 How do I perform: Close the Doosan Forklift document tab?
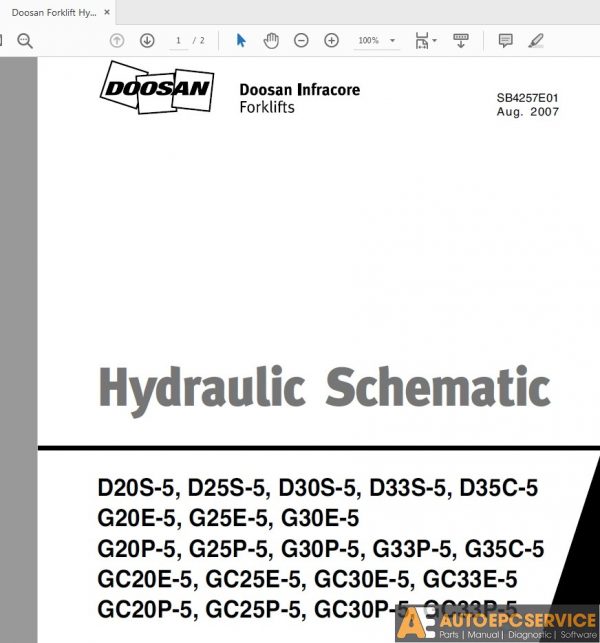107,12
